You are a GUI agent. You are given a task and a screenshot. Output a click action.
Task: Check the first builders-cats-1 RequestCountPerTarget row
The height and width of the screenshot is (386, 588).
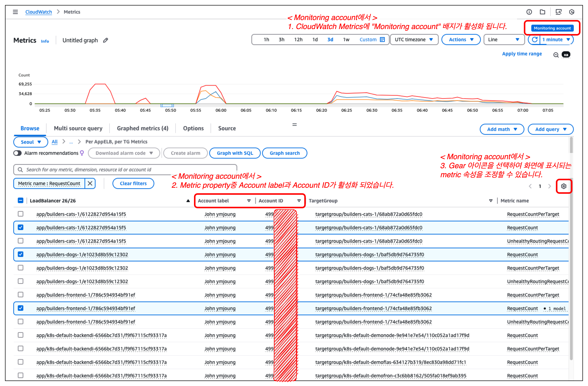pyautogui.click(x=21, y=214)
